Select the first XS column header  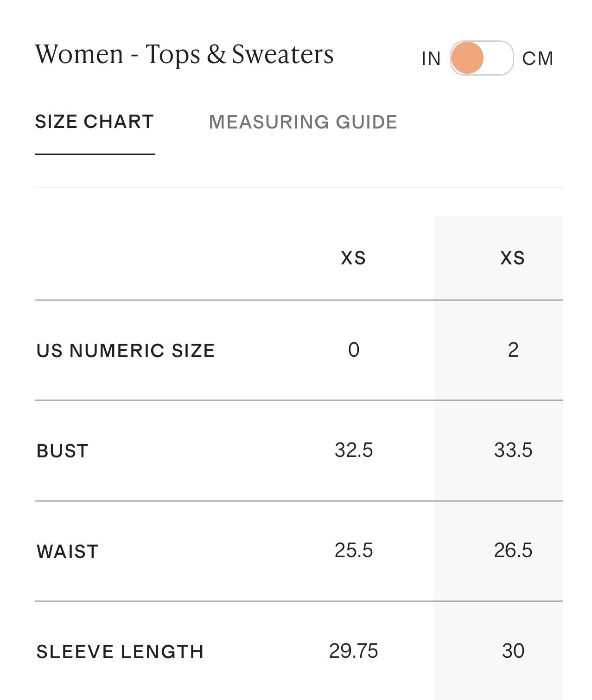click(354, 258)
